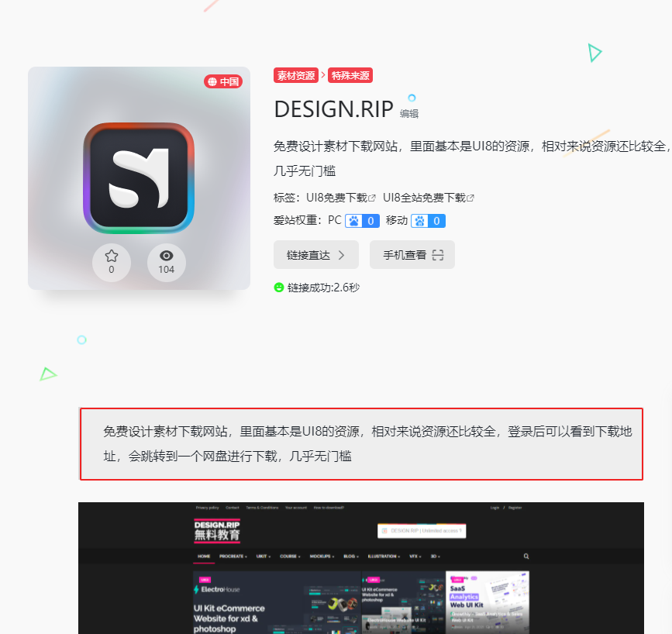Open the UI8免费下载 tag link
Viewport: 672px width, 634px height.
(336, 198)
